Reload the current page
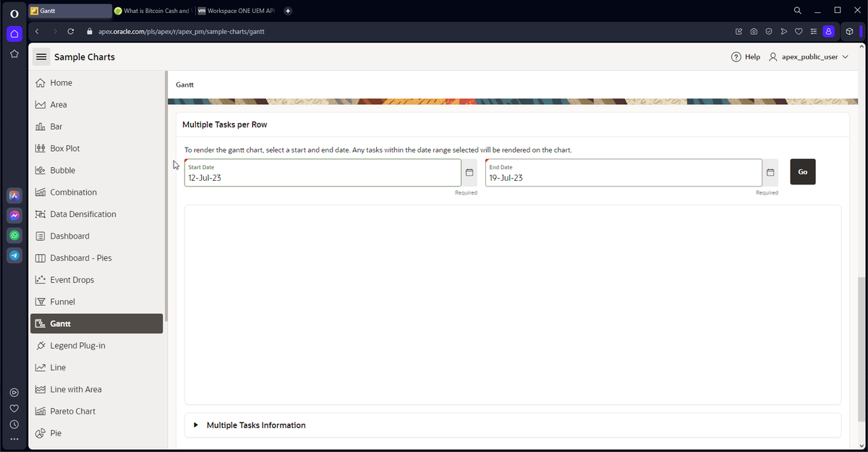Screen dimensions: 868x452 tap(71, 31)
